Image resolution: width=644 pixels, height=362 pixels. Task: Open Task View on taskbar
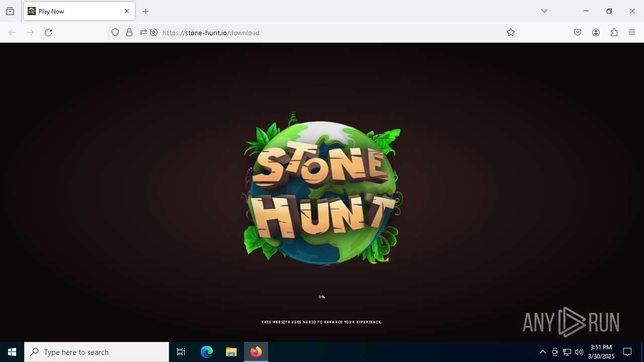[x=181, y=352]
